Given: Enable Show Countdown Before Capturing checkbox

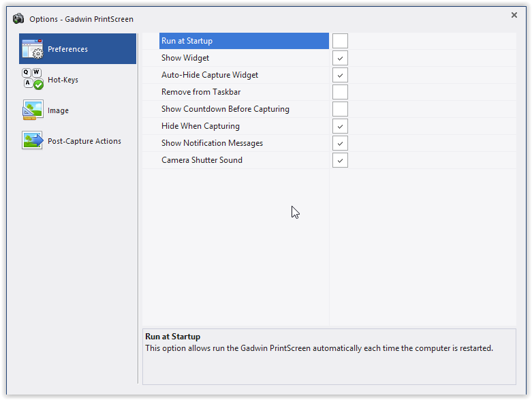Looking at the screenshot, I should click(340, 109).
